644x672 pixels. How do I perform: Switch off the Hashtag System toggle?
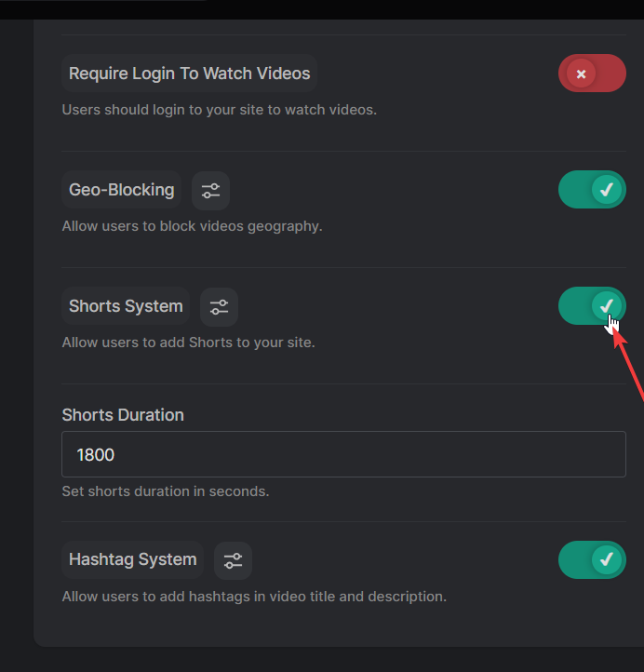pyautogui.click(x=592, y=560)
